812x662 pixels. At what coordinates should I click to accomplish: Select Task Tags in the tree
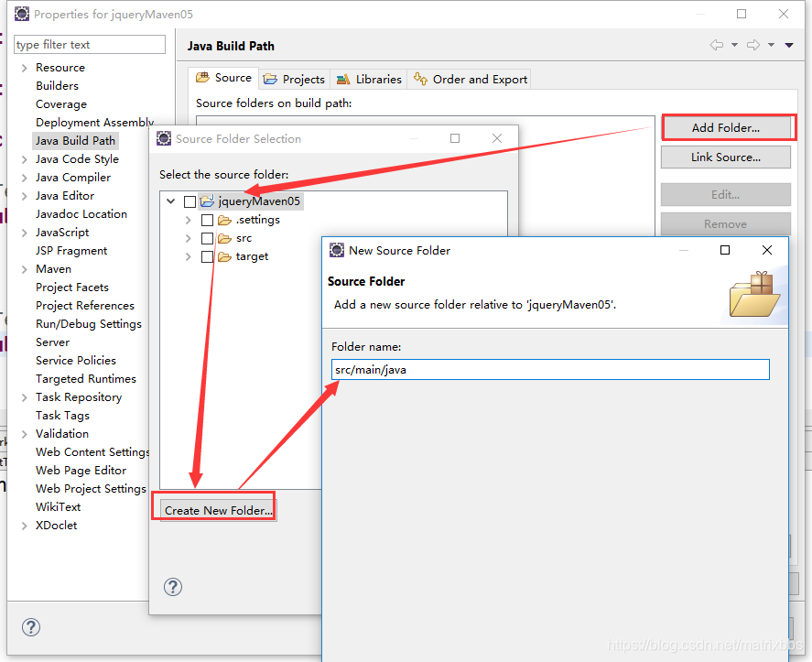click(62, 416)
